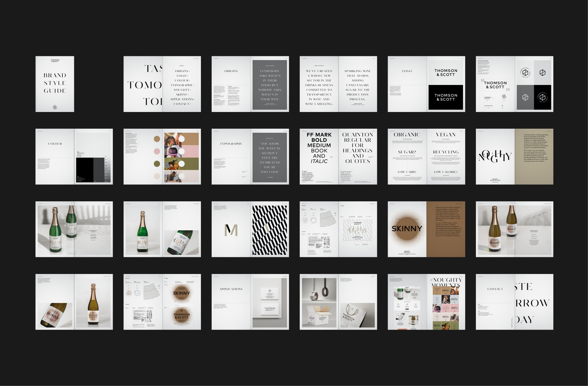Select the Thomson & Scott shipping box photo

point(319,315)
